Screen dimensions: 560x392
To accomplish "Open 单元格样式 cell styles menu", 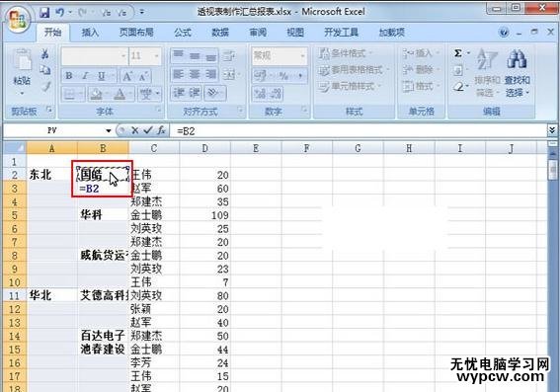I will click(350, 86).
